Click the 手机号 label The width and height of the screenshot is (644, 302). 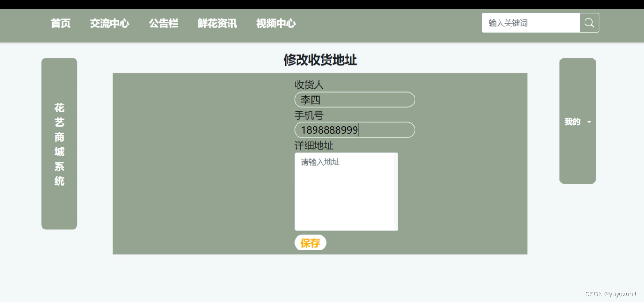pos(309,115)
